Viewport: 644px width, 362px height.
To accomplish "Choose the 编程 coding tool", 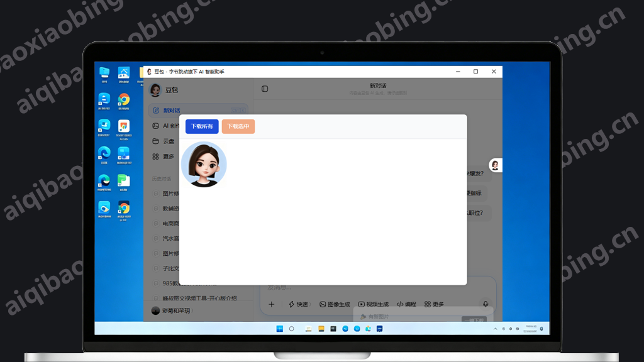I will coord(406,304).
